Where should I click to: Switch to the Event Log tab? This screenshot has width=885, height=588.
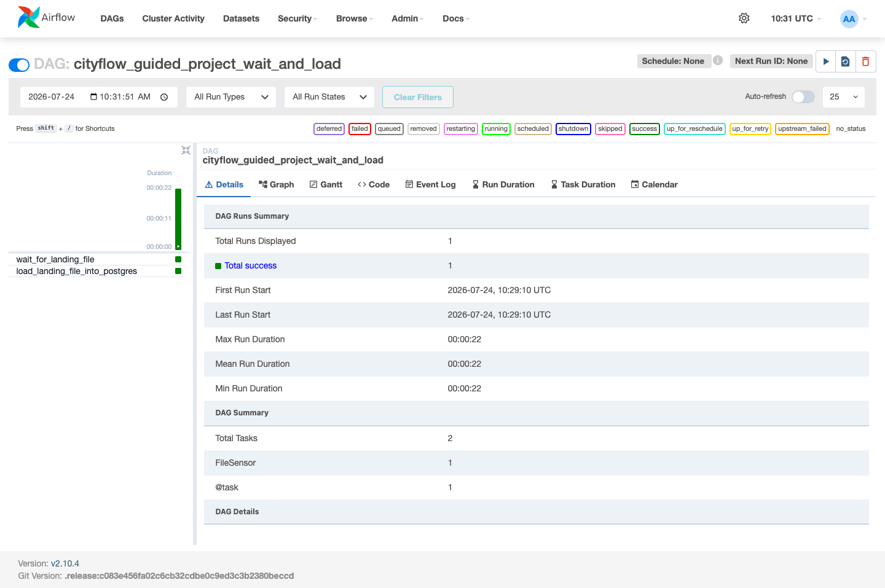[x=430, y=184]
